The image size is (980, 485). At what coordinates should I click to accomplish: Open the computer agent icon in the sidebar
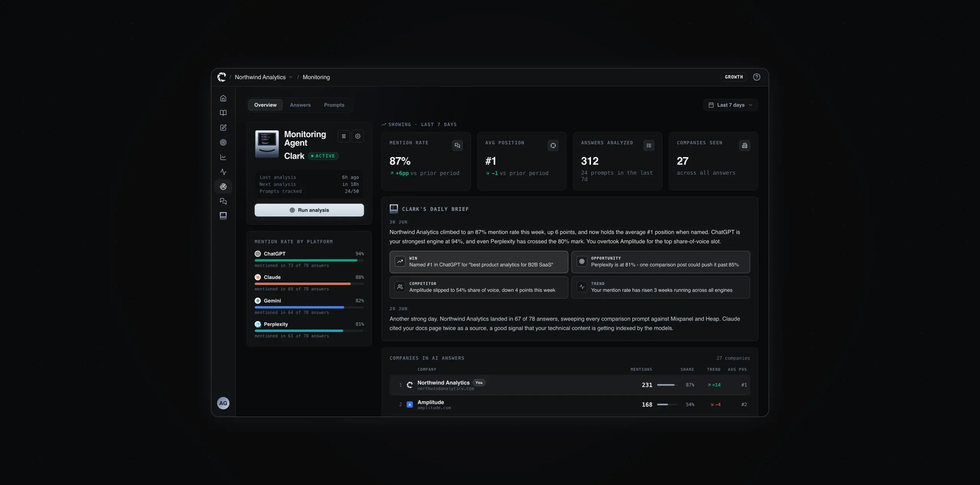pyautogui.click(x=223, y=216)
